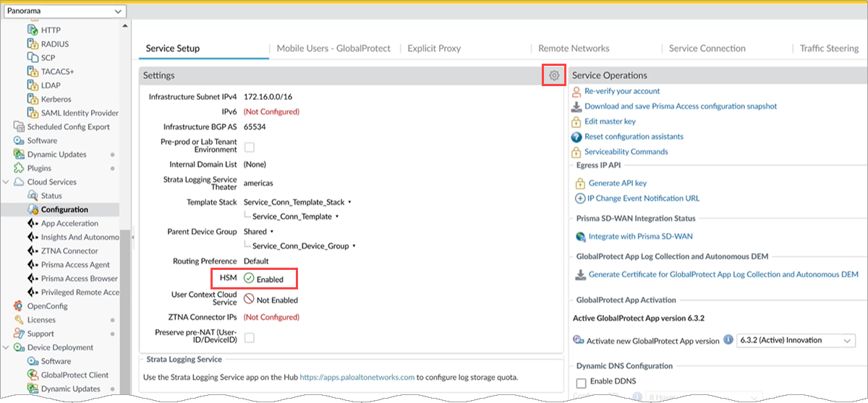Click the Edit master key lock icon
The width and height of the screenshot is (868, 403).
576,122
